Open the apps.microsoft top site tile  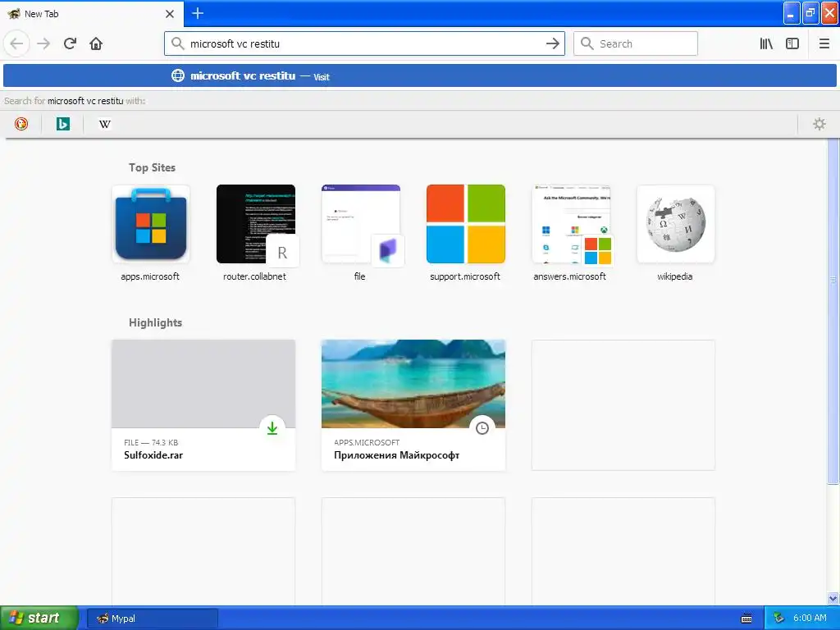(x=151, y=232)
